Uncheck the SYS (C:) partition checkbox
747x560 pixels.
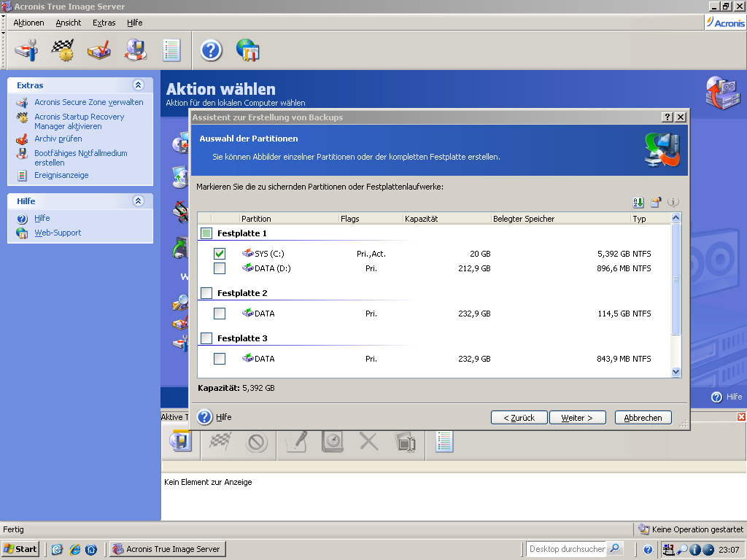220,253
